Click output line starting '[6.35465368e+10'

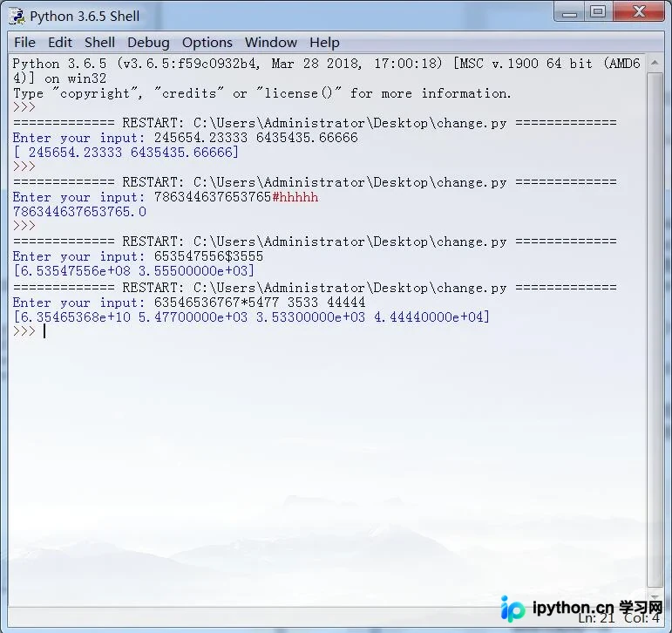[252, 317]
